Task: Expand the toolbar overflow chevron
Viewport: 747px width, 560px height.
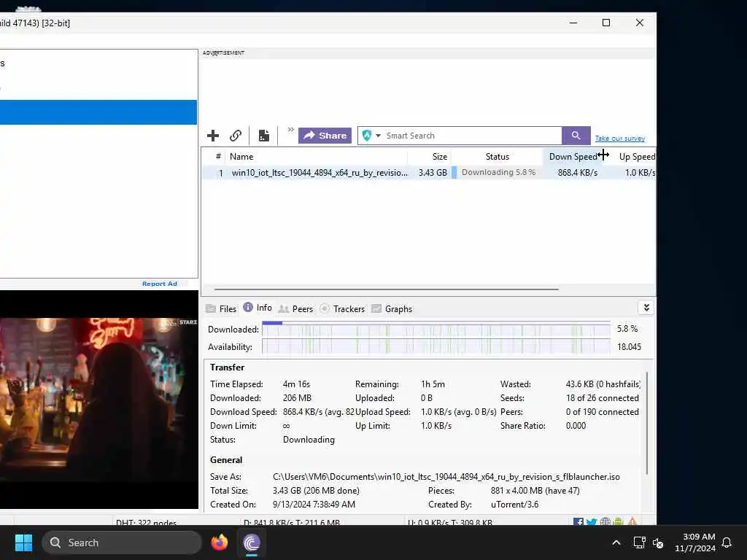Action: click(x=290, y=130)
